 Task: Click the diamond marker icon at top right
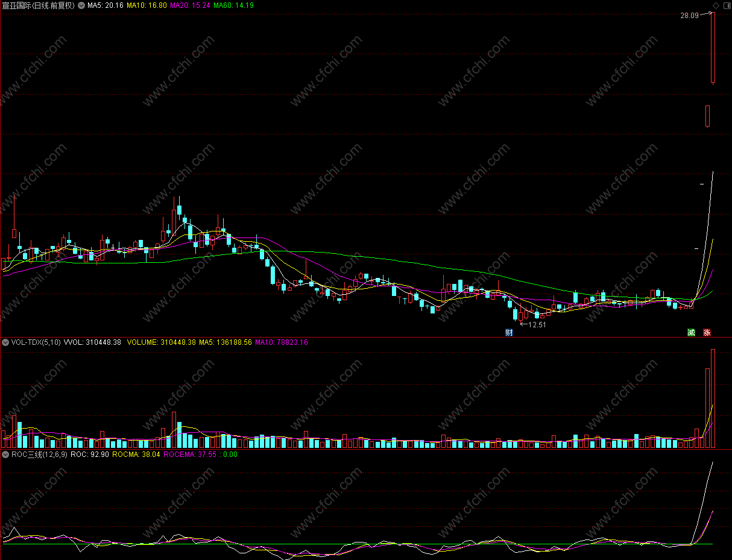click(x=716, y=5)
